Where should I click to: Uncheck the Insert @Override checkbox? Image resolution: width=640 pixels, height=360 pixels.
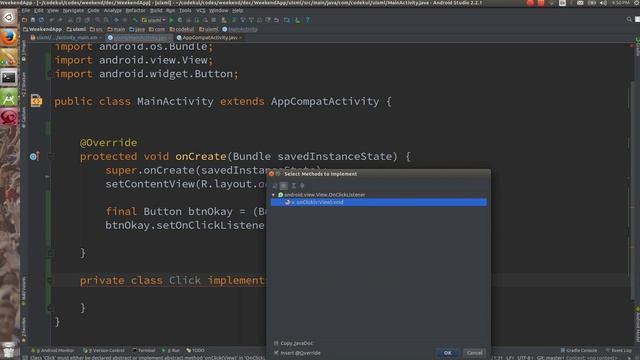coord(276,353)
